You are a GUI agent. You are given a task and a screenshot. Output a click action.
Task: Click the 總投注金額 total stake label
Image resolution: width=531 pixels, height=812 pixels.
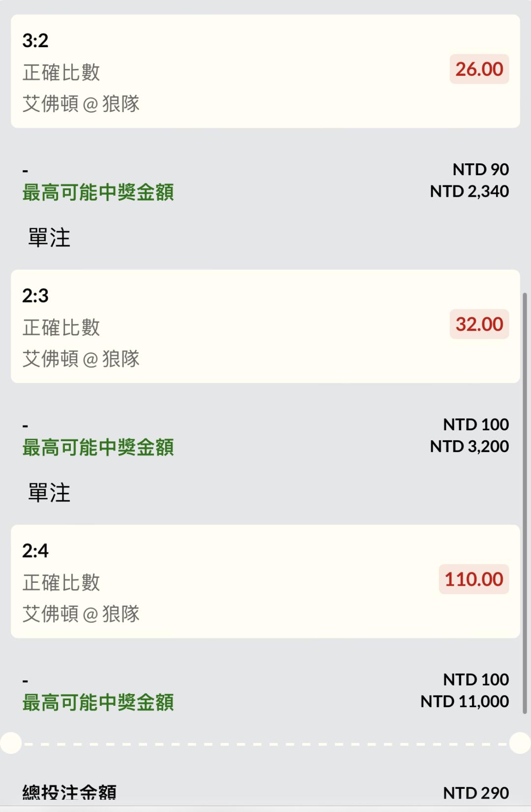[x=69, y=792]
